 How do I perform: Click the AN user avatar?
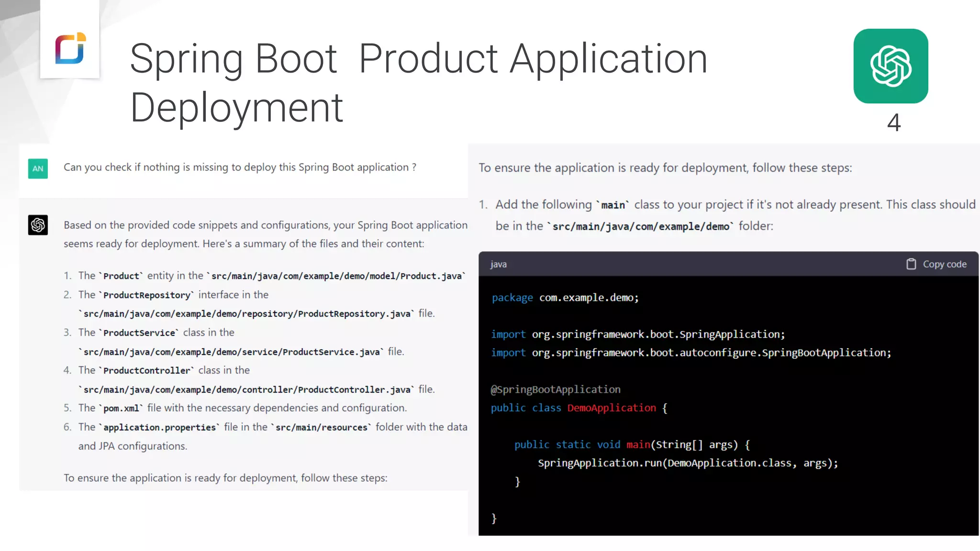click(38, 168)
